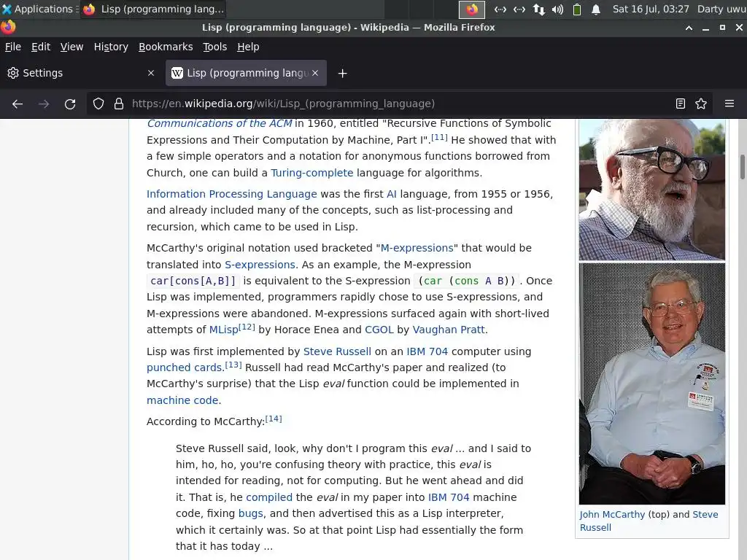Open the M-expressions link
Viewport: 747px width, 560px height.
click(x=417, y=248)
